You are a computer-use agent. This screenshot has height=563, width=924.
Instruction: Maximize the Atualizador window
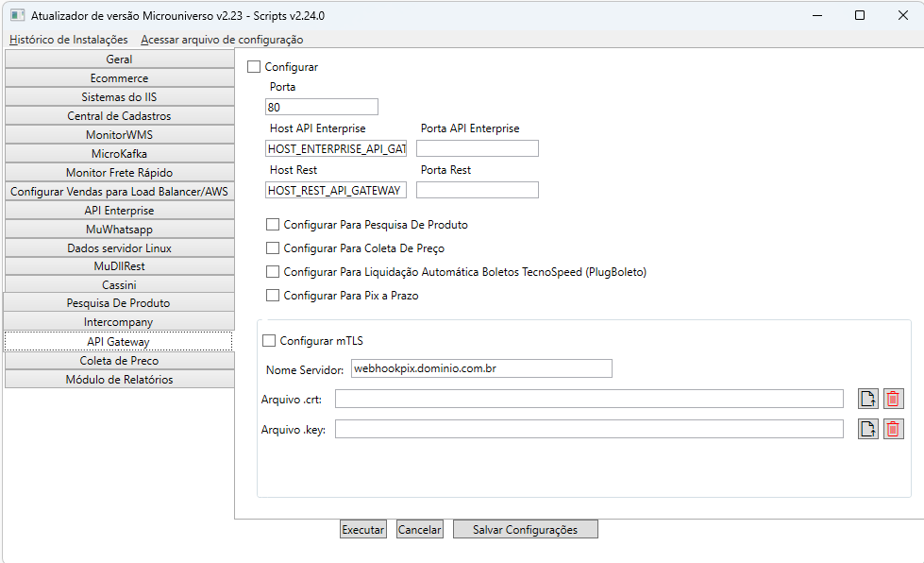click(860, 15)
